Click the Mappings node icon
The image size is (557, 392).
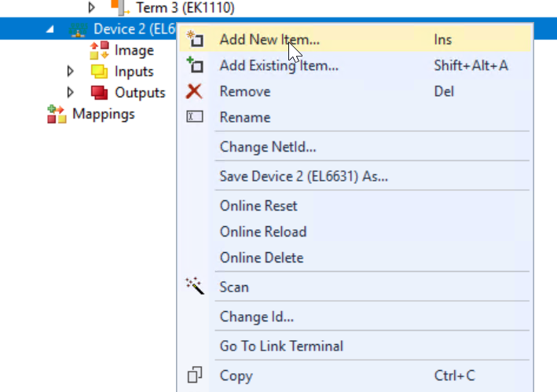57,114
